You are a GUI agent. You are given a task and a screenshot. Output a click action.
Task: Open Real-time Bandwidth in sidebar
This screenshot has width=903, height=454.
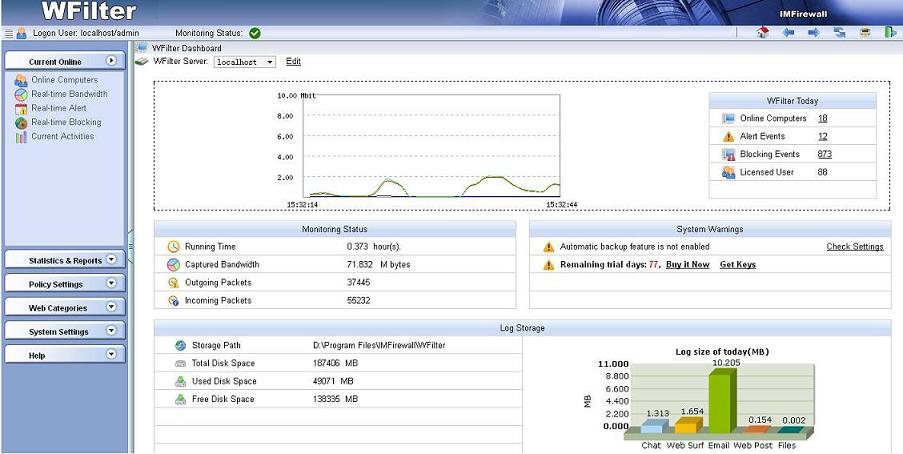tap(69, 94)
